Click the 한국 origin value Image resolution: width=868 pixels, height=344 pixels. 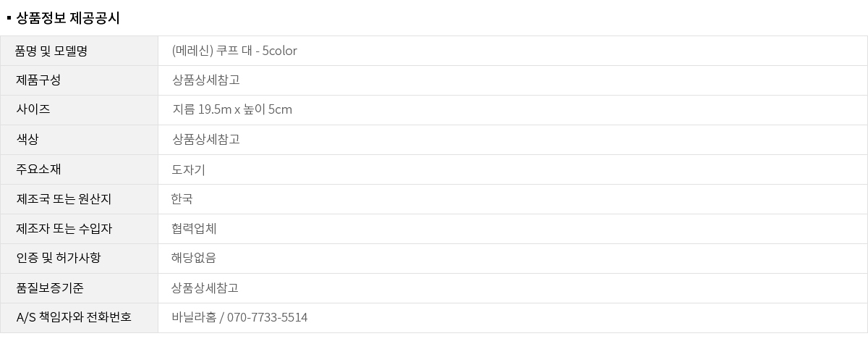click(x=182, y=199)
